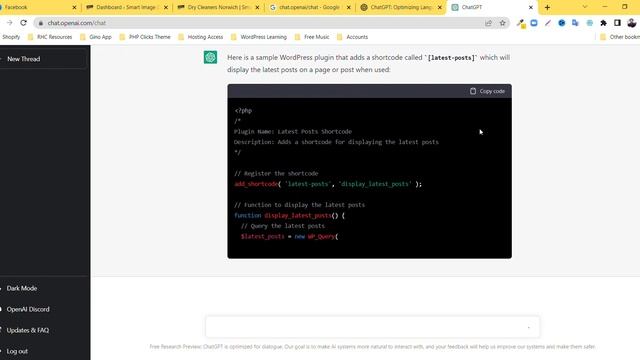Close the active ChatGPT tab

click(531, 7)
